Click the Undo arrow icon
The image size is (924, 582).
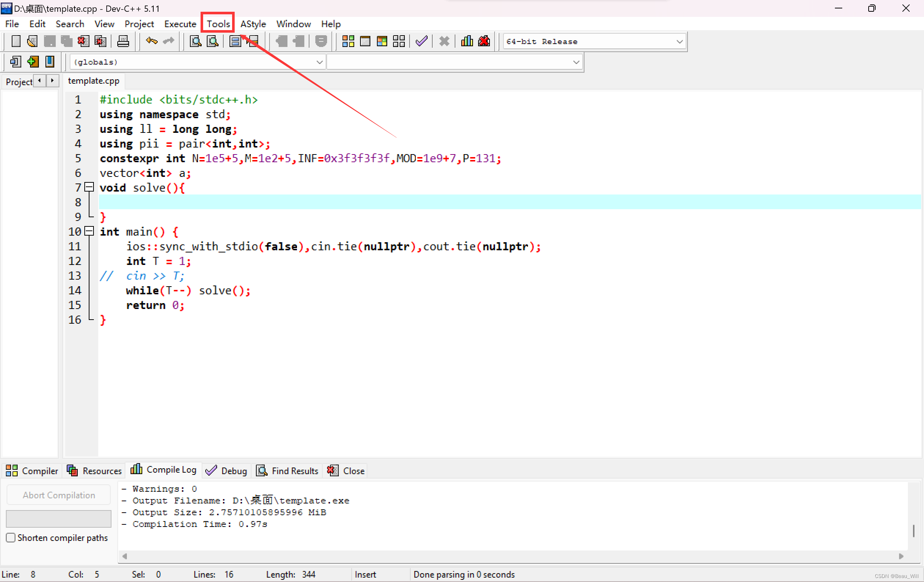[151, 41]
